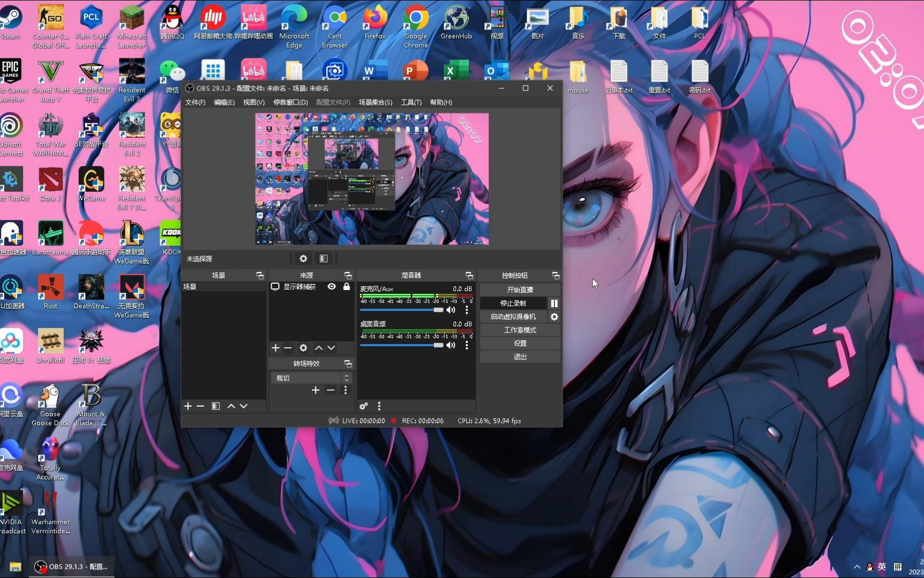Open source properties gear beside 未选择源
This screenshot has height=578, width=924.
point(303,258)
